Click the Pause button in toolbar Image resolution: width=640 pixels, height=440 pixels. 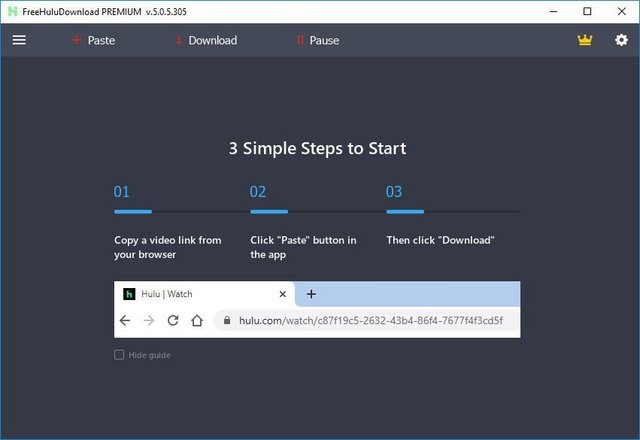[318, 40]
